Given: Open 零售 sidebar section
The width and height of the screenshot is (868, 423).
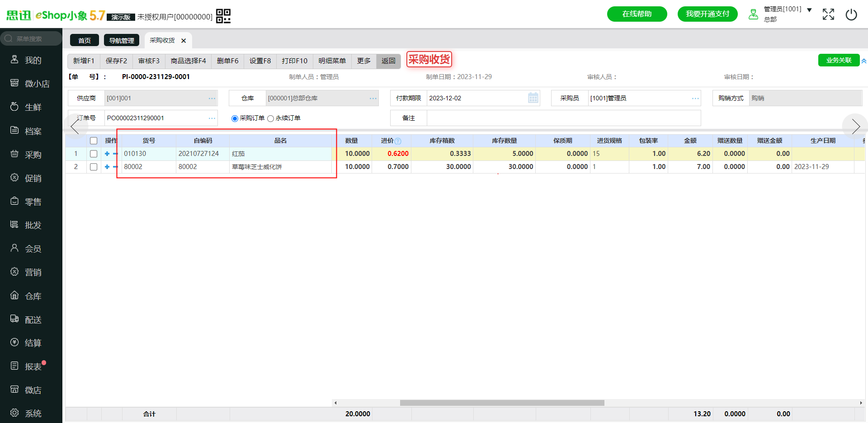Looking at the screenshot, I should pos(31,202).
